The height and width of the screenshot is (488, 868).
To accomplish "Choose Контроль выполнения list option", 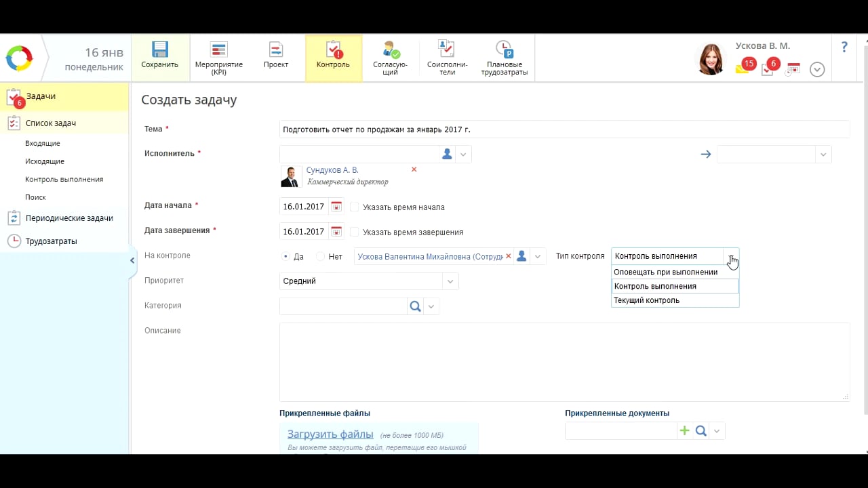I will (x=675, y=286).
